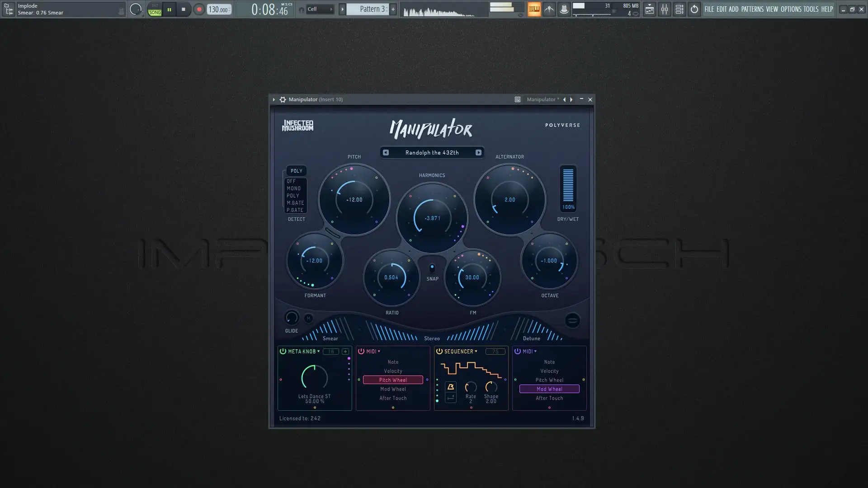Image resolution: width=868 pixels, height=488 pixels.
Task: Click the metronome icon in the Sequencer panel
Action: click(x=450, y=386)
